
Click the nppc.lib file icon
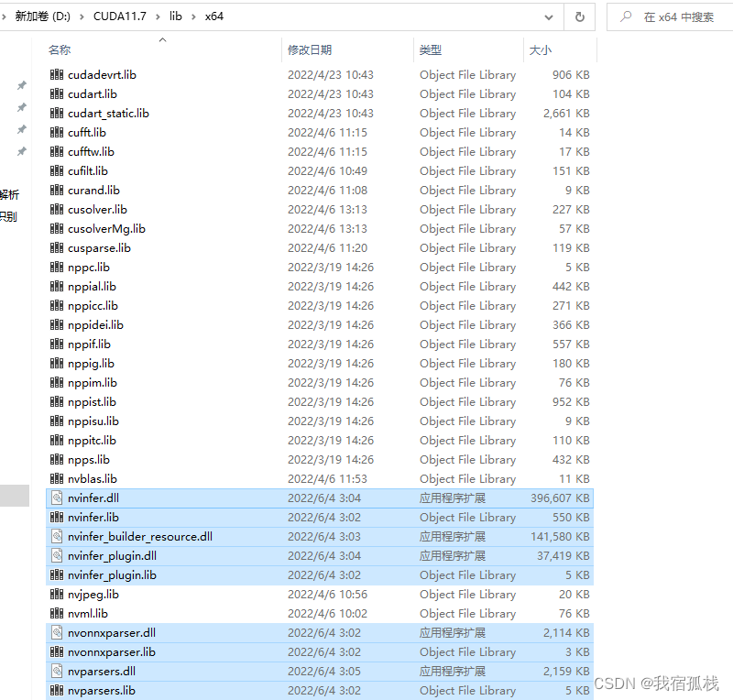tap(57, 267)
